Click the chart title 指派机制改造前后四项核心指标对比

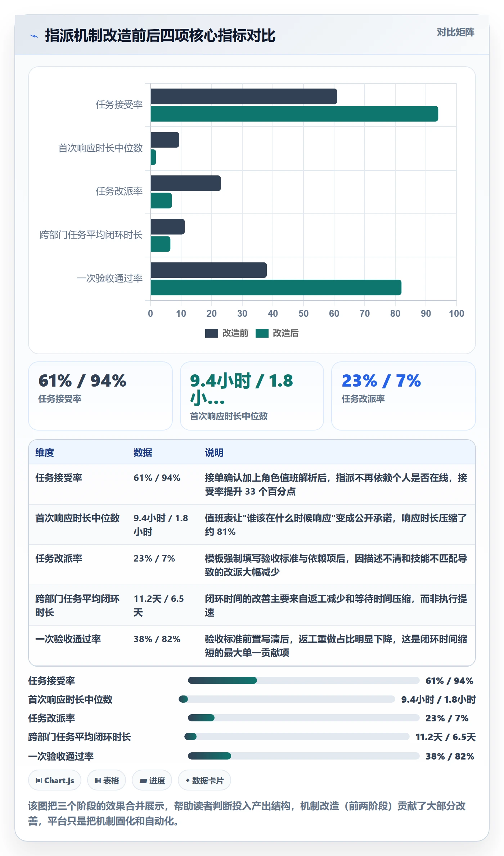[x=160, y=36]
